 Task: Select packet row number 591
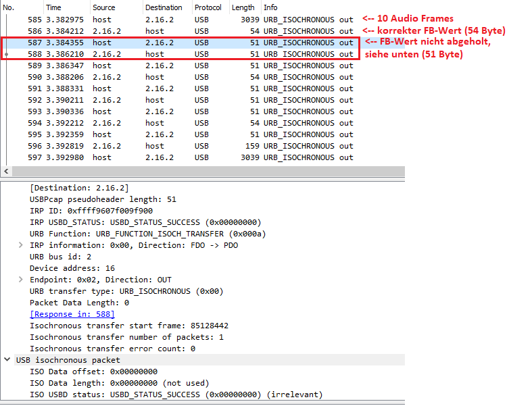(203, 89)
